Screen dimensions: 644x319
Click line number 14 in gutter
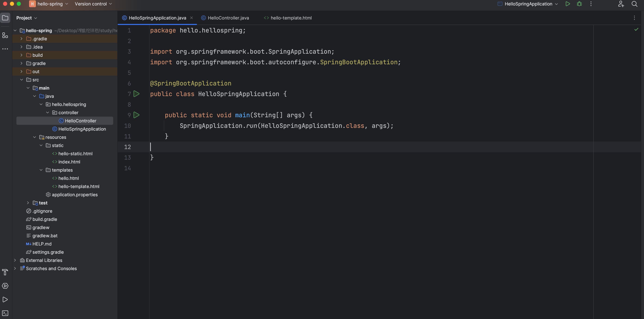[128, 168]
